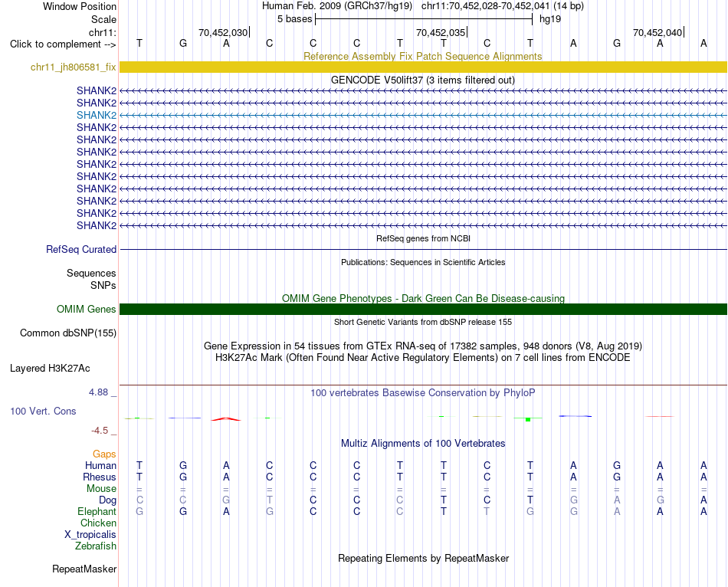The width and height of the screenshot is (728, 587).
Task: Click the chr11:70,452,028-70,452,041 (14 bp) position text
Action: (x=503, y=6)
